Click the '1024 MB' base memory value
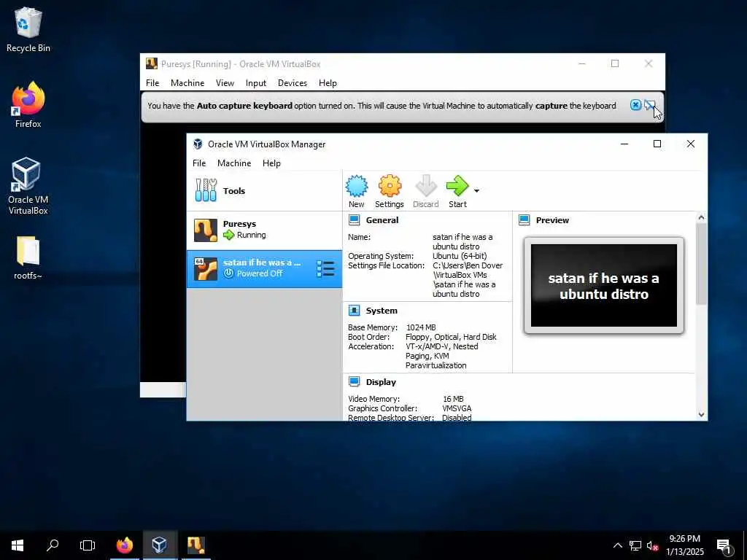Image resolution: width=747 pixels, height=560 pixels. [421, 327]
